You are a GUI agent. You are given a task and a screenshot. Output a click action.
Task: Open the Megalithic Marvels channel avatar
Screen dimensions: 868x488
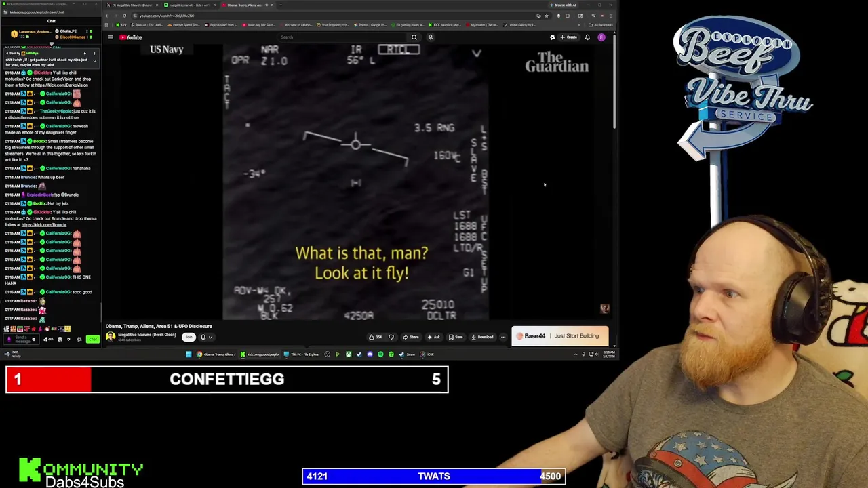[111, 337]
